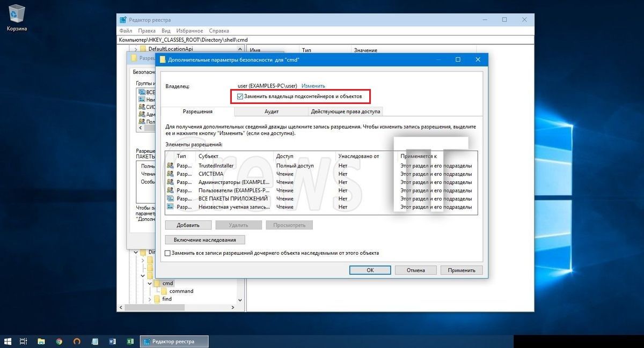Click the tree horizontal scrollbar right arrow
The width and height of the screenshot is (644, 348).
click(x=232, y=308)
